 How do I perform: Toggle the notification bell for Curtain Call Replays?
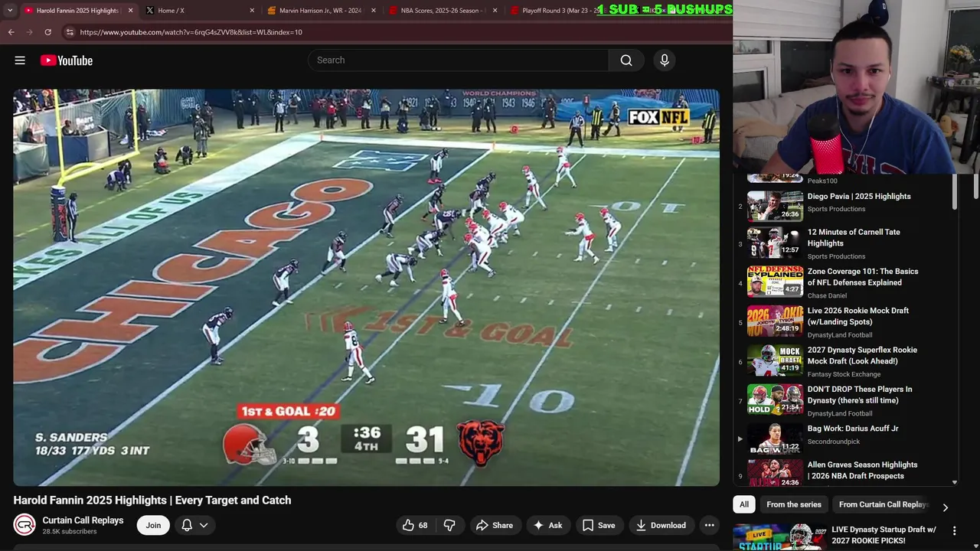[x=187, y=525]
